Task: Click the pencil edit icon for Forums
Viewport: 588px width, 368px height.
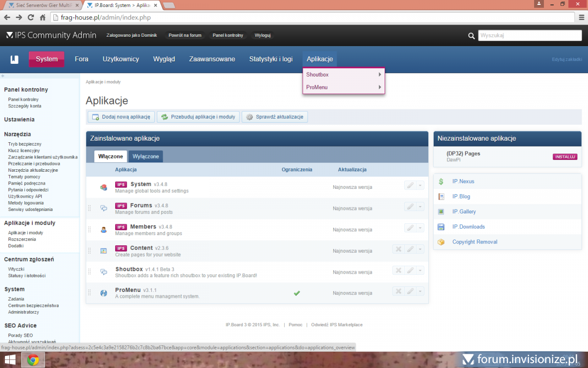Action: (410, 207)
